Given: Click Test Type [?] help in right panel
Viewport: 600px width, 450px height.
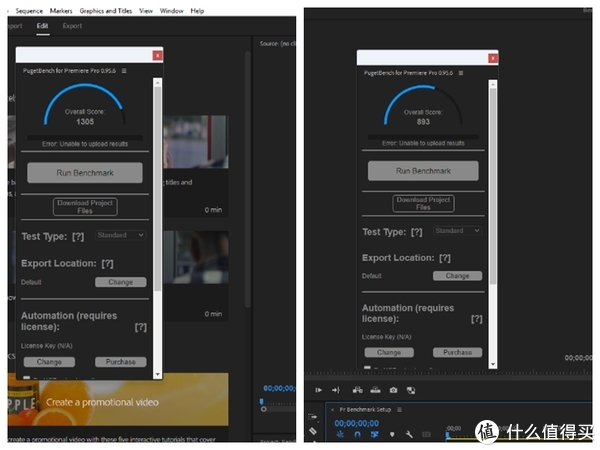Looking at the screenshot, I should tap(417, 232).
